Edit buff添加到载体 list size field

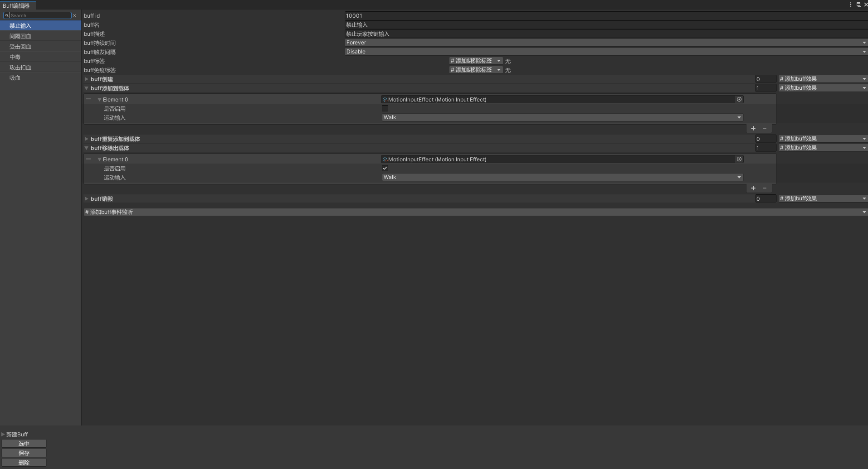point(766,88)
